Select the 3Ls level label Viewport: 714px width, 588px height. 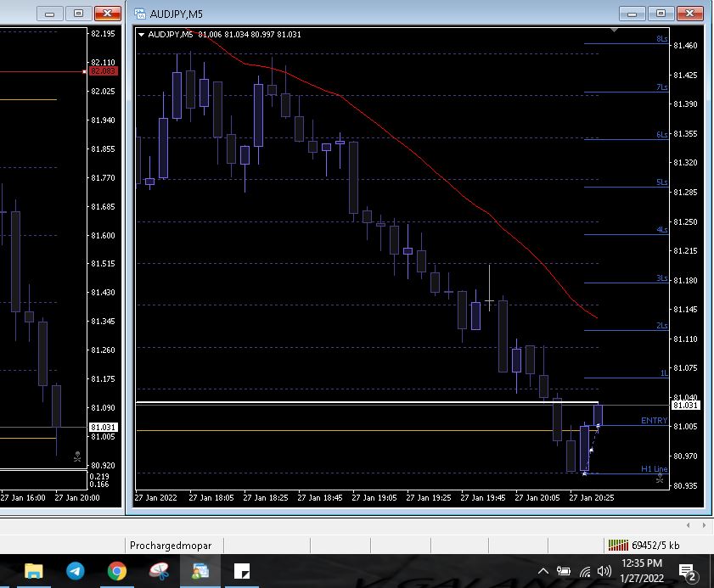pos(662,278)
